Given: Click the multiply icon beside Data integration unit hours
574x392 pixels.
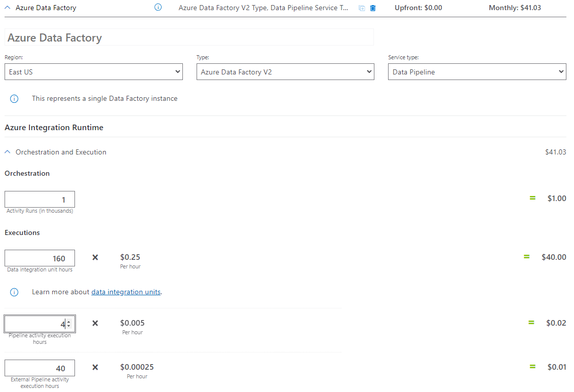Looking at the screenshot, I should 95,257.
